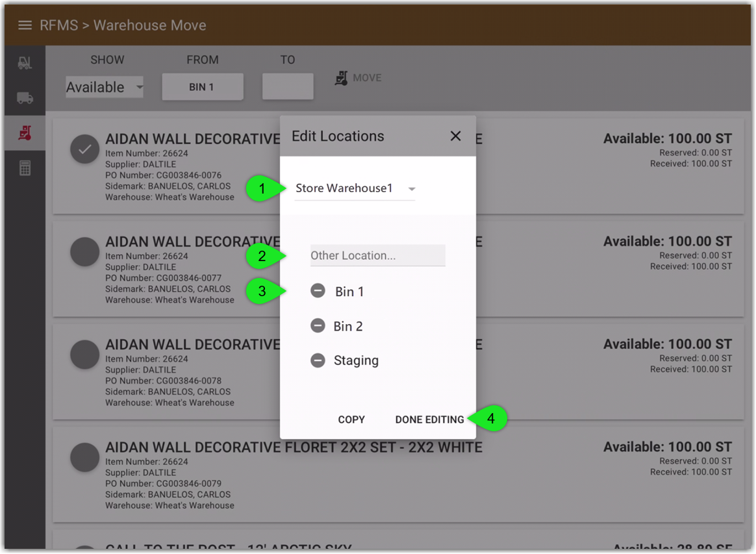Click Item Number: 26624 on PO 0077 item
Viewport: 756px width, 554px height.
(147, 256)
